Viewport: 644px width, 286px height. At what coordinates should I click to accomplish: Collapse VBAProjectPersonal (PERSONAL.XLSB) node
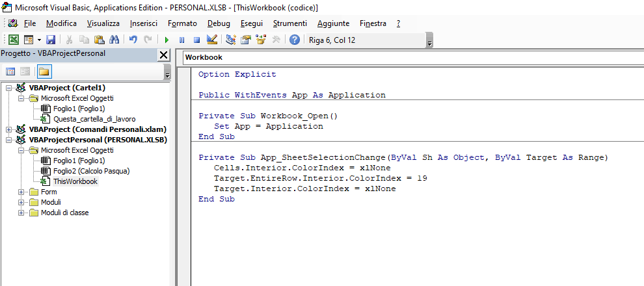click(x=8, y=140)
